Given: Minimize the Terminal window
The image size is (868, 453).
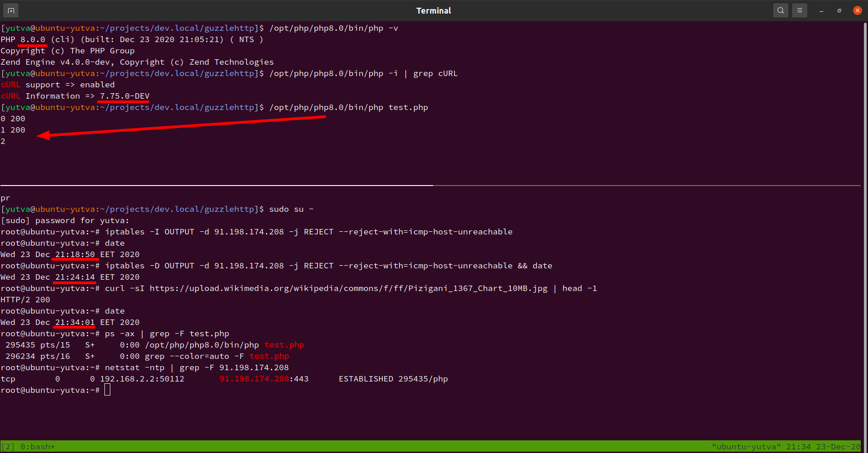Looking at the screenshot, I should click(821, 10).
